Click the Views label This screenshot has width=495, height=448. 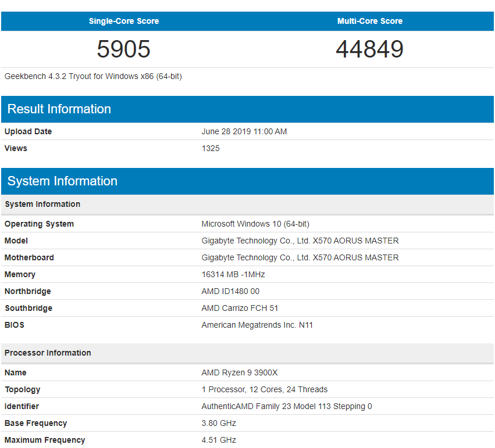16,148
